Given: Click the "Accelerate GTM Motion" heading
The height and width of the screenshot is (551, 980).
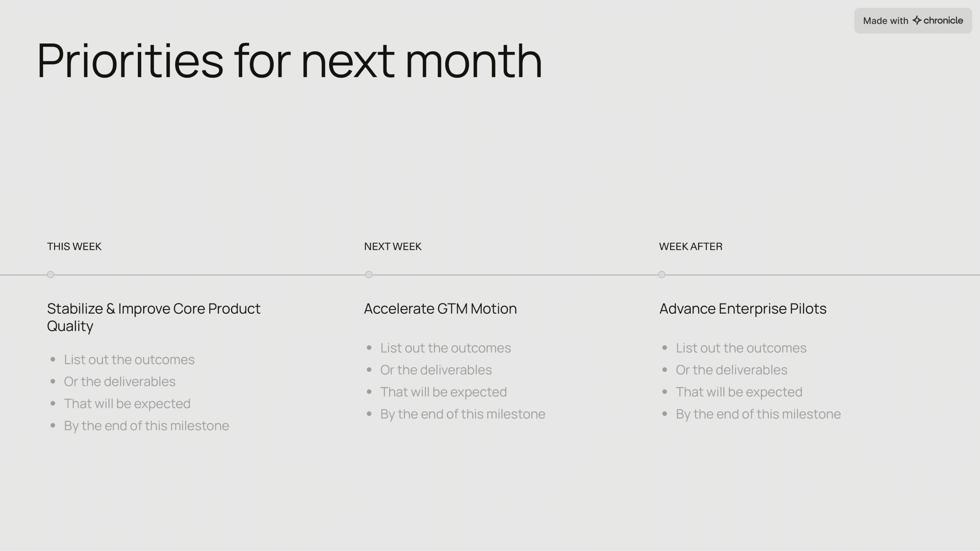Looking at the screenshot, I should [440, 308].
